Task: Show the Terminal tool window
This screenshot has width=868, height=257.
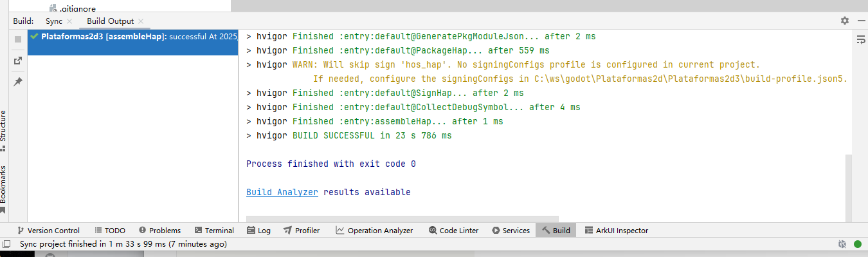Action: pyautogui.click(x=214, y=230)
